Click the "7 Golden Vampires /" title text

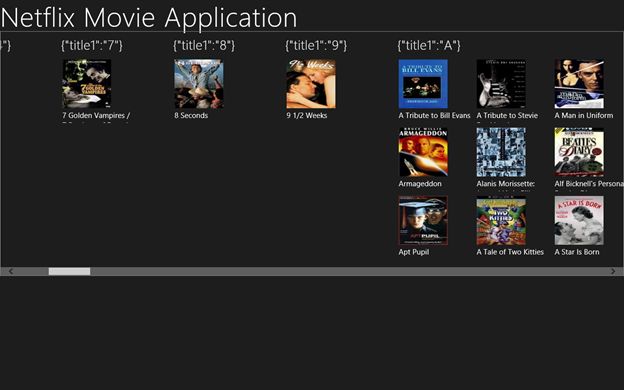pyautogui.click(x=96, y=115)
